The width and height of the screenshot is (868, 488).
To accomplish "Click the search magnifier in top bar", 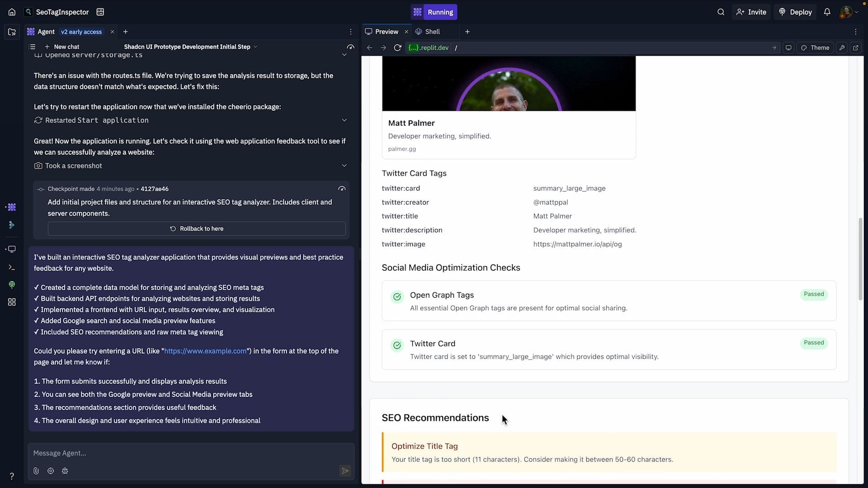I will pyautogui.click(x=721, y=12).
